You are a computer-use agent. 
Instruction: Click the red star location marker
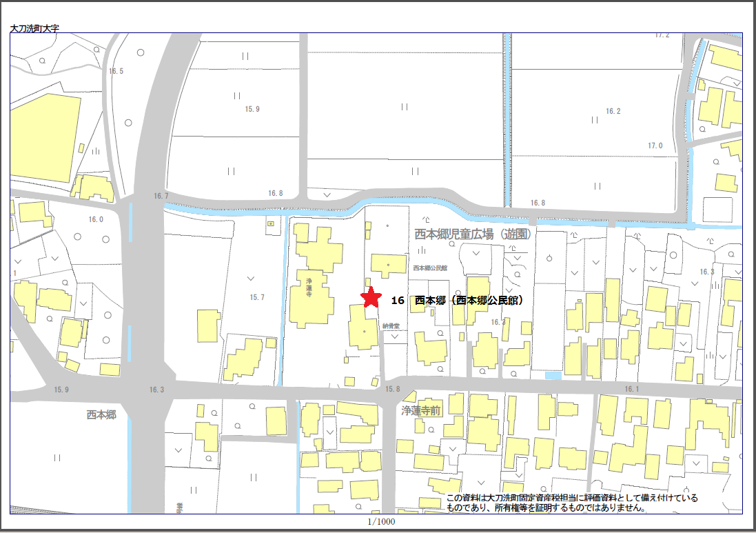[371, 297]
